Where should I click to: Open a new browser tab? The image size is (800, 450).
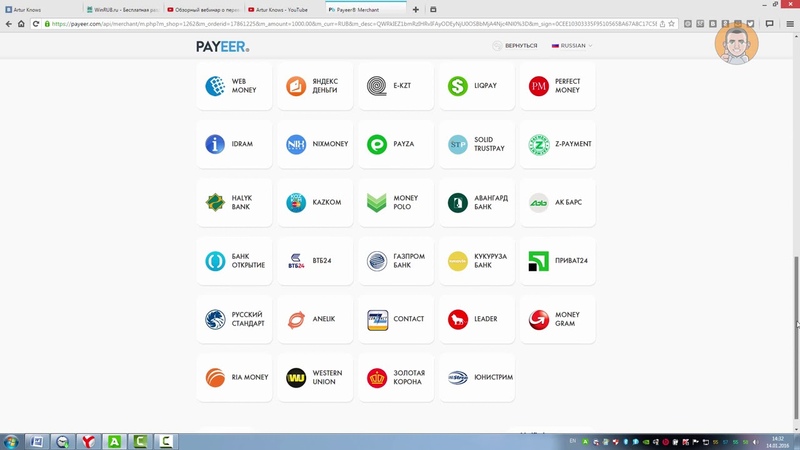tap(415, 9)
